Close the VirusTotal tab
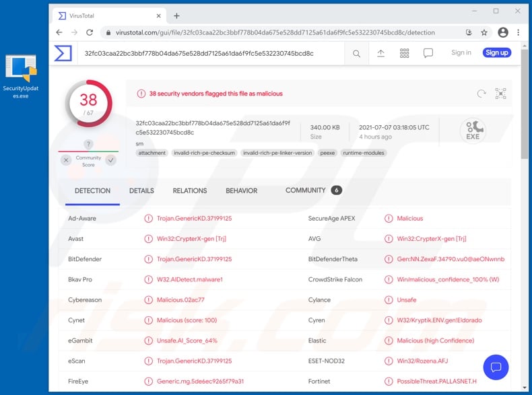 pyautogui.click(x=158, y=16)
